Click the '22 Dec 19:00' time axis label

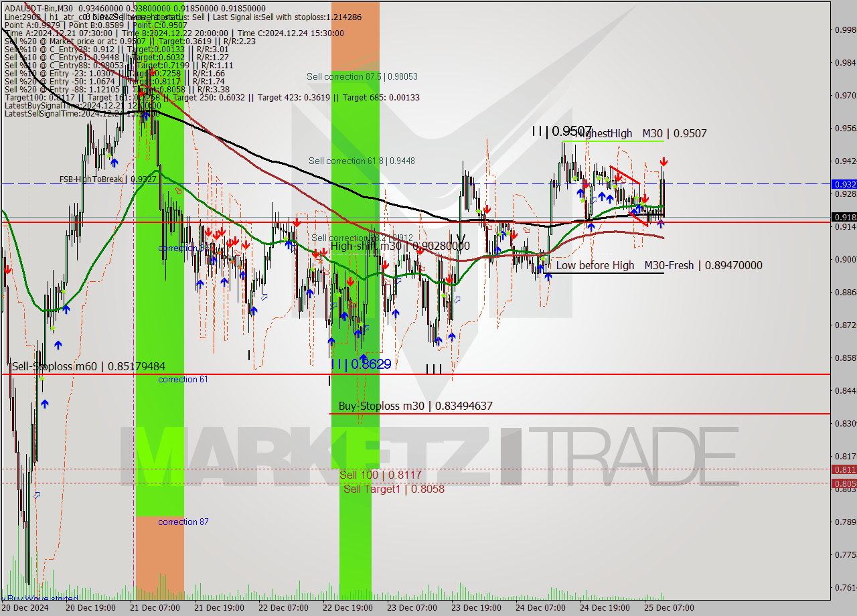(x=347, y=608)
